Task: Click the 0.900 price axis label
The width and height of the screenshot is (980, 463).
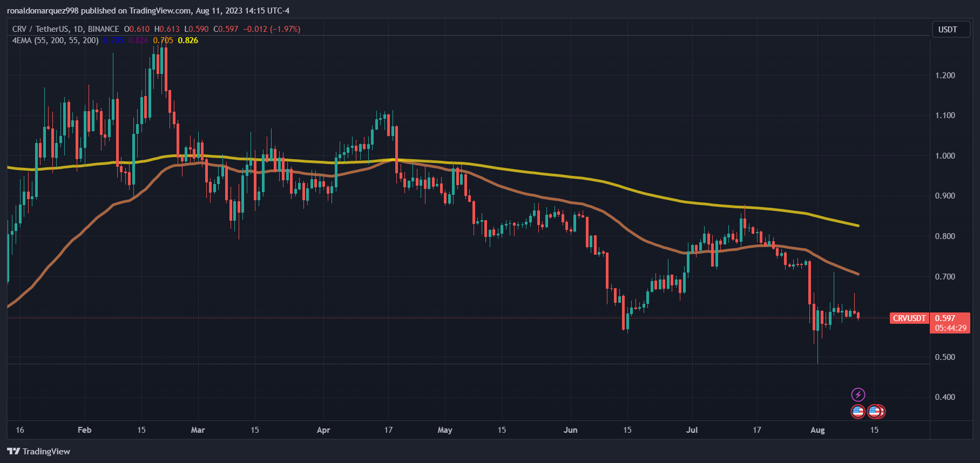Action: 945,196
